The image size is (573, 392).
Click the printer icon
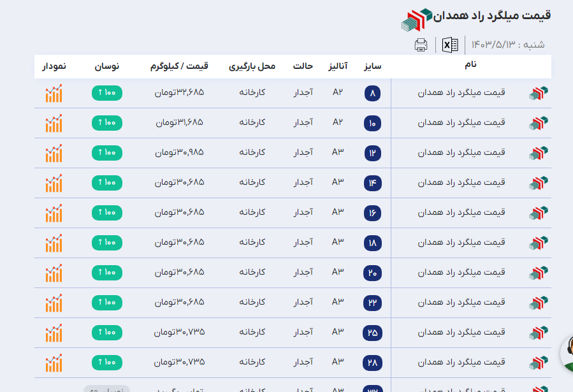point(421,45)
